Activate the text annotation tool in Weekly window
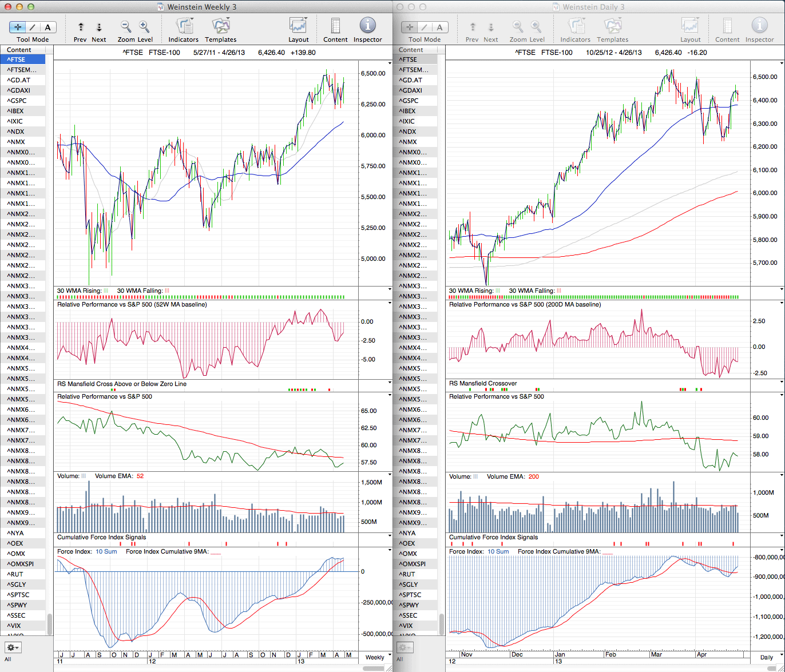 [x=47, y=27]
